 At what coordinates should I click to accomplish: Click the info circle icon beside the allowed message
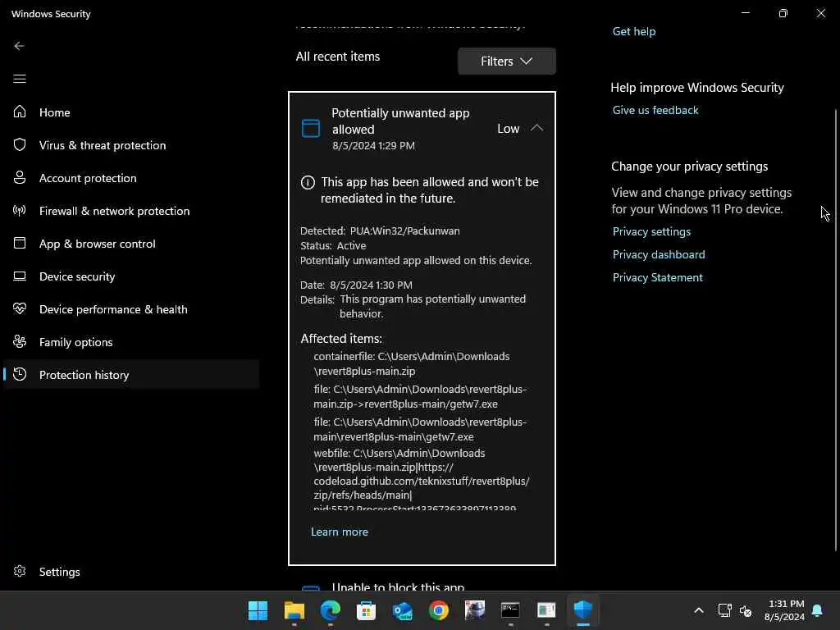(308, 183)
